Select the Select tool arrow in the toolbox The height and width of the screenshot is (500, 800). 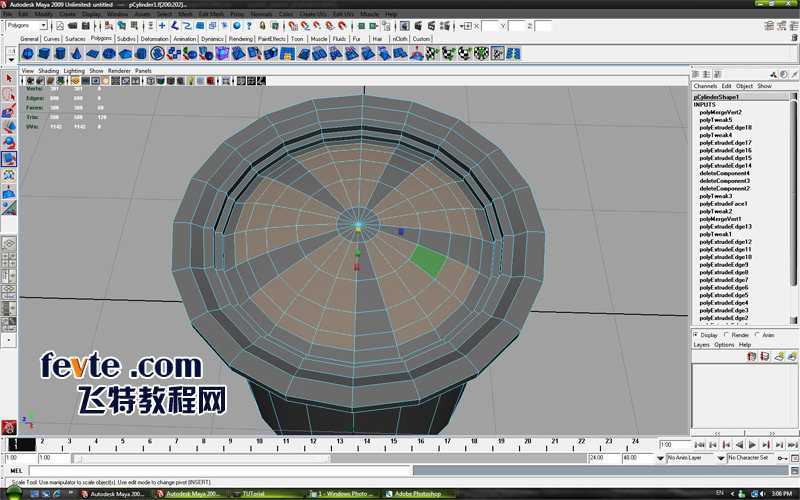tap(9, 79)
